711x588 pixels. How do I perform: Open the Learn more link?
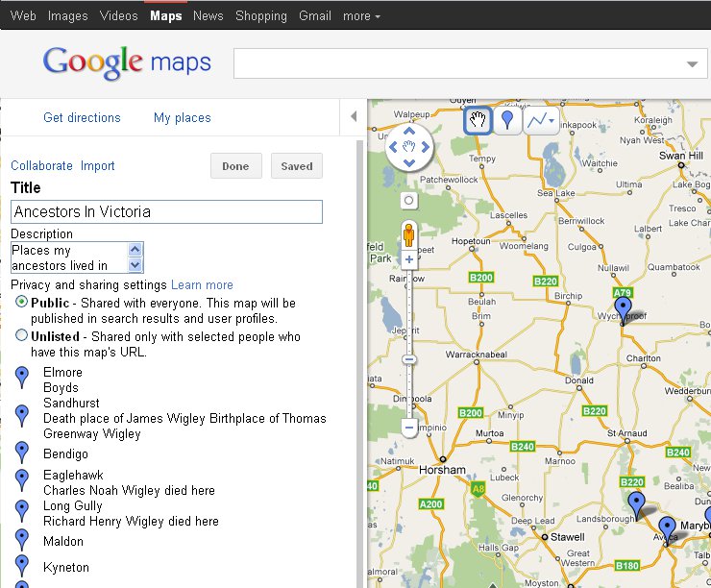click(202, 284)
